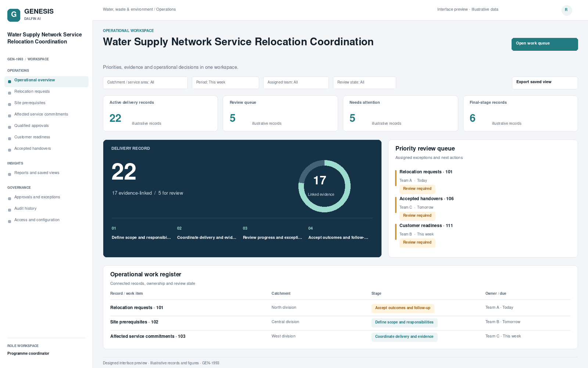The image size is (588, 368).
Task: Click Review required badge for Team C
Action: [x=417, y=216]
